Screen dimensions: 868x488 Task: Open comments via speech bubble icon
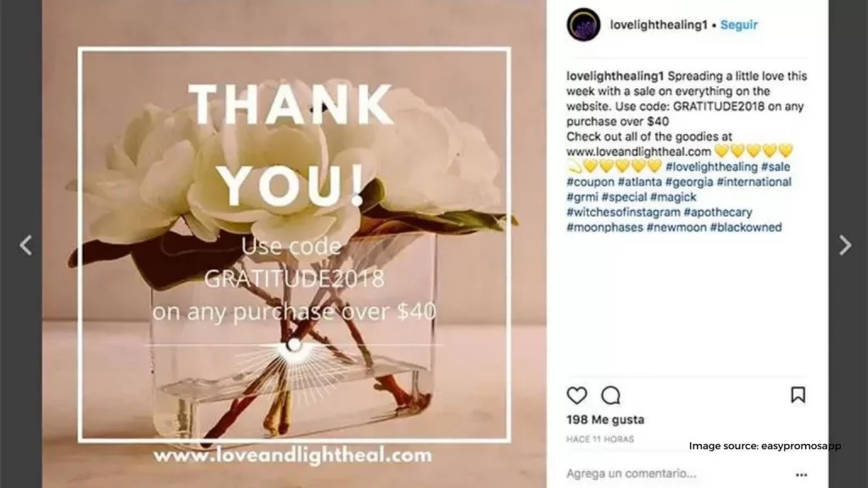610,395
